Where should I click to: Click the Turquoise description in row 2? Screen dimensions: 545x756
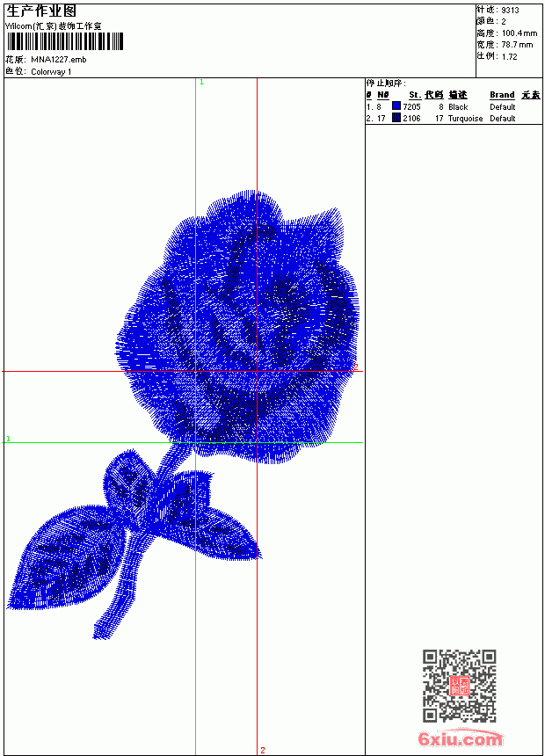(465, 118)
